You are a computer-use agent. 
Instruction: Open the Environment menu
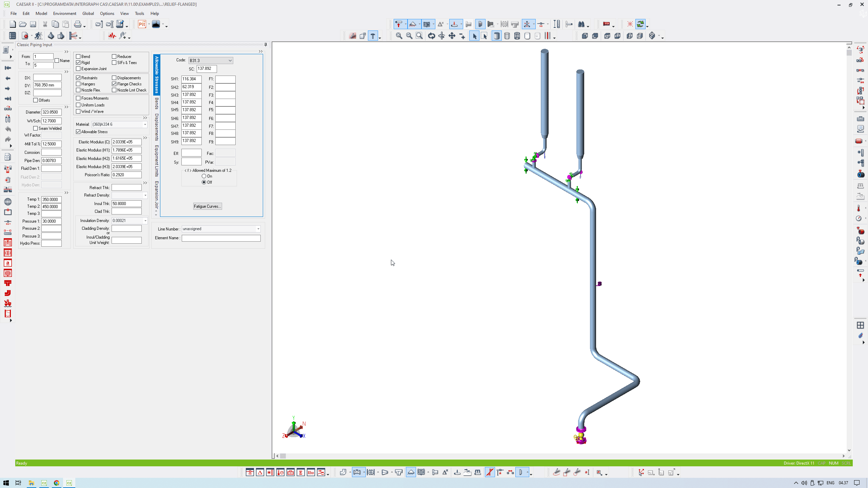[64, 14]
